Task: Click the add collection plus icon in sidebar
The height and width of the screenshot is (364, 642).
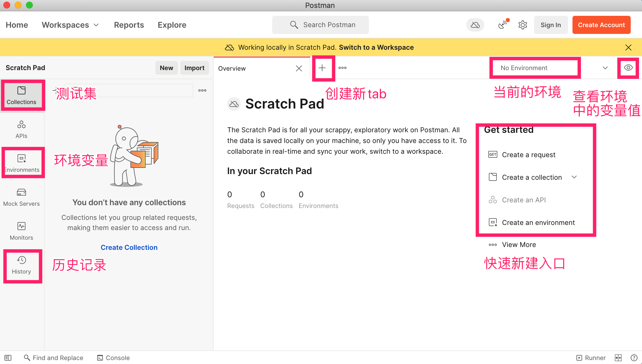Action: point(55,90)
